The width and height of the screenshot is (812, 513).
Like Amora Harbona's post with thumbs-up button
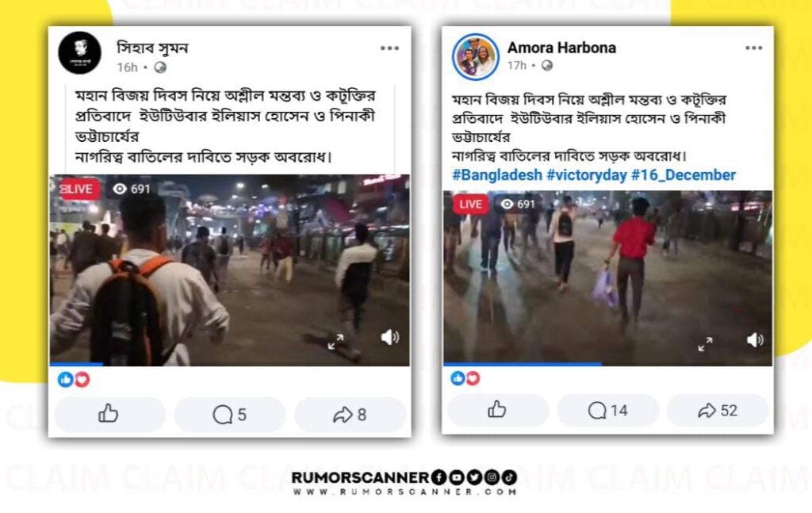pyautogui.click(x=497, y=410)
